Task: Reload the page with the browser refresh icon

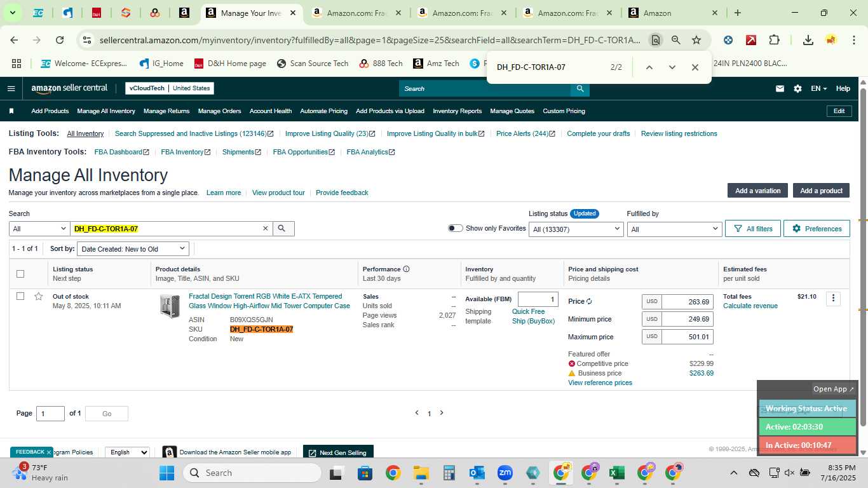Action: 60,40
